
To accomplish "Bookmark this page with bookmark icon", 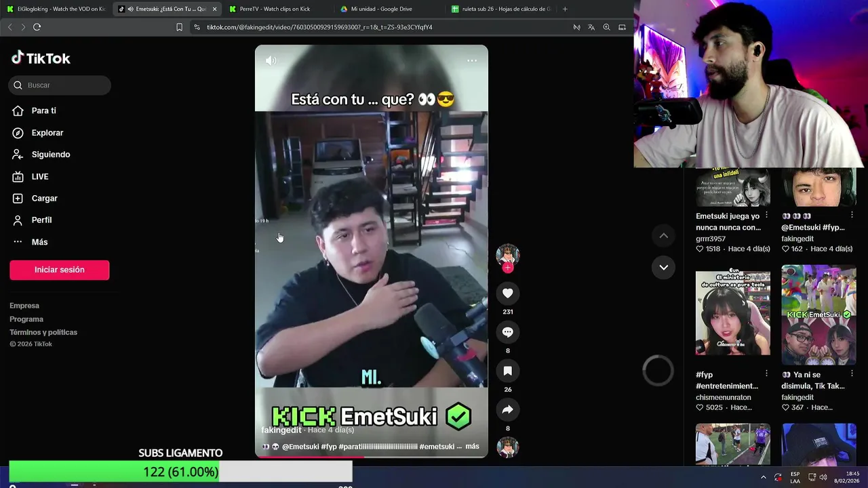I will [179, 27].
